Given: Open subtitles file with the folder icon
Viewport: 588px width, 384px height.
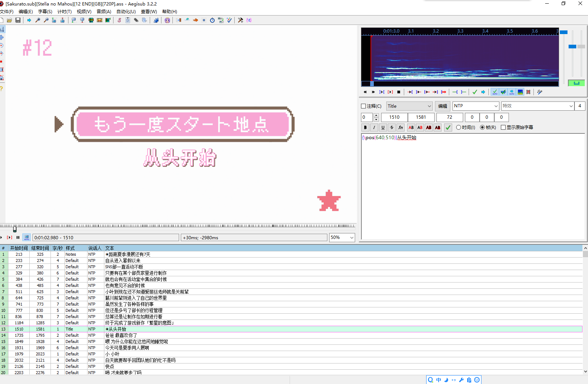Looking at the screenshot, I should pos(10,20).
